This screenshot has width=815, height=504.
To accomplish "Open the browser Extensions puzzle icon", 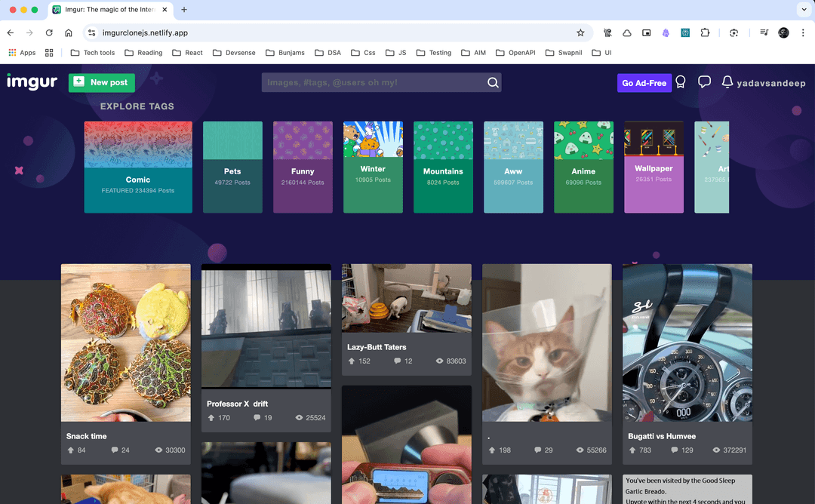I will click(x=705, y=32).
